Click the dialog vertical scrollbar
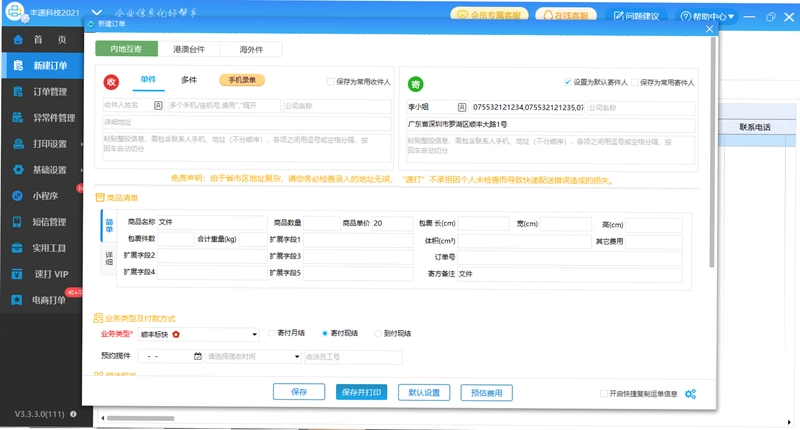 click(712, 152)
